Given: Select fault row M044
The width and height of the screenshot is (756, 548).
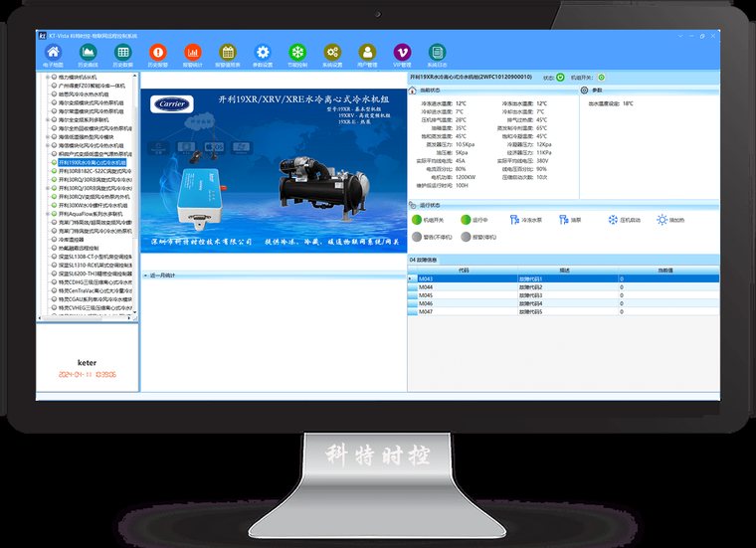Looking at the screenshot, I should click(563, 286).
